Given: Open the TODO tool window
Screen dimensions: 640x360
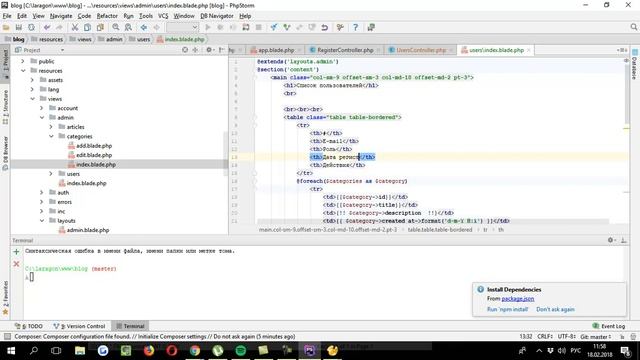Looking at the screenshot, I should click(29, 326).
